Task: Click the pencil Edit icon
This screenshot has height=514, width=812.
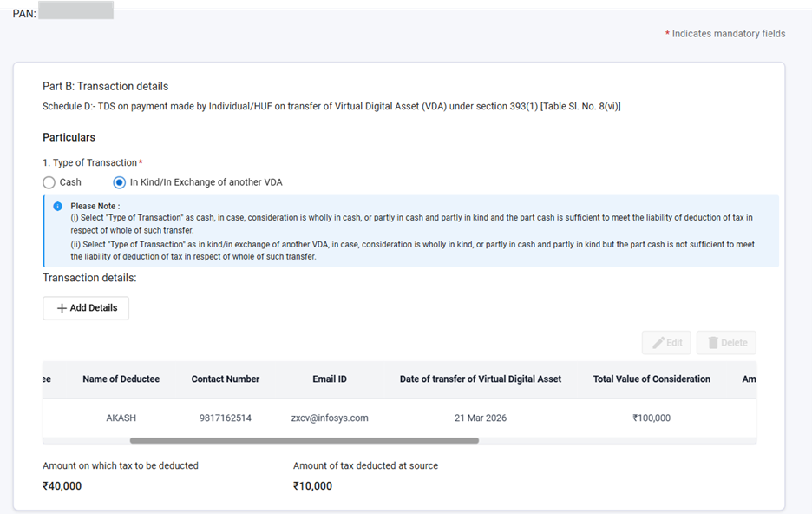Action: pos(658,343)
